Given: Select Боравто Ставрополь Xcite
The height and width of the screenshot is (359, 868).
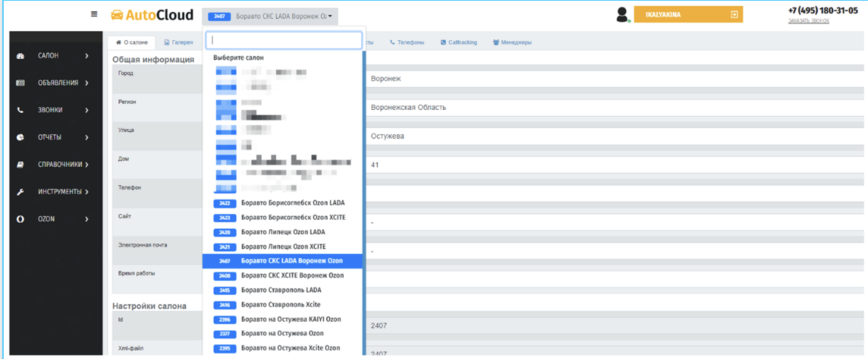Looking at the screenshot, I should [x=282, y=304].
